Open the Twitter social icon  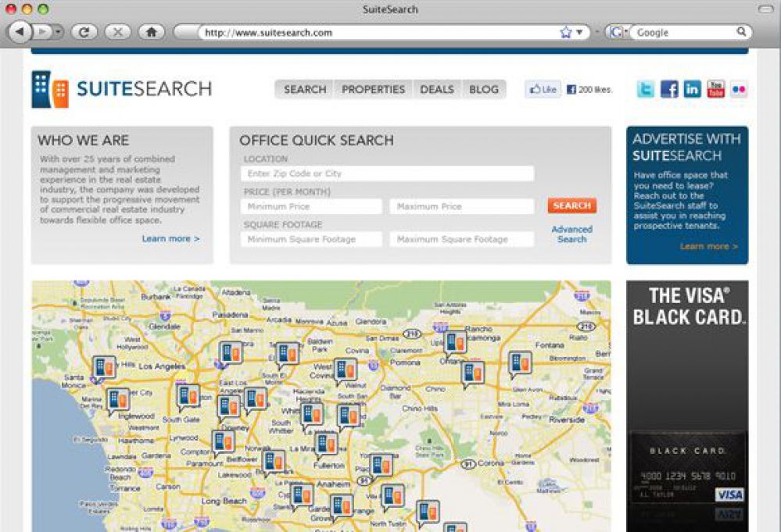[646, 90]
